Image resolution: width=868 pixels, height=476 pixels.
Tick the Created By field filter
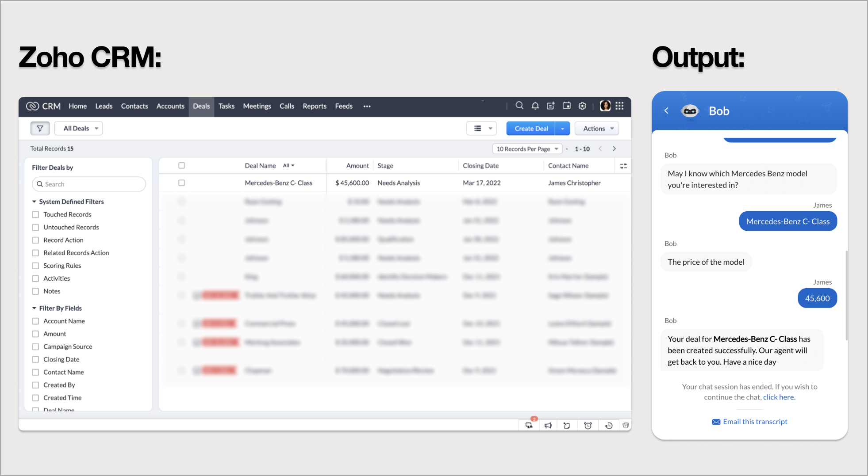click(35, 385)
